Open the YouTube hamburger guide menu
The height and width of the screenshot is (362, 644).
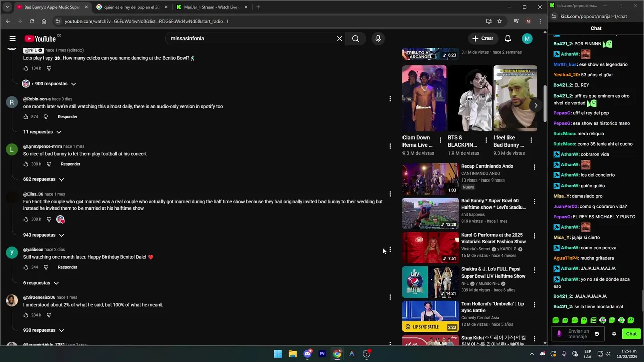pos(12,39)
